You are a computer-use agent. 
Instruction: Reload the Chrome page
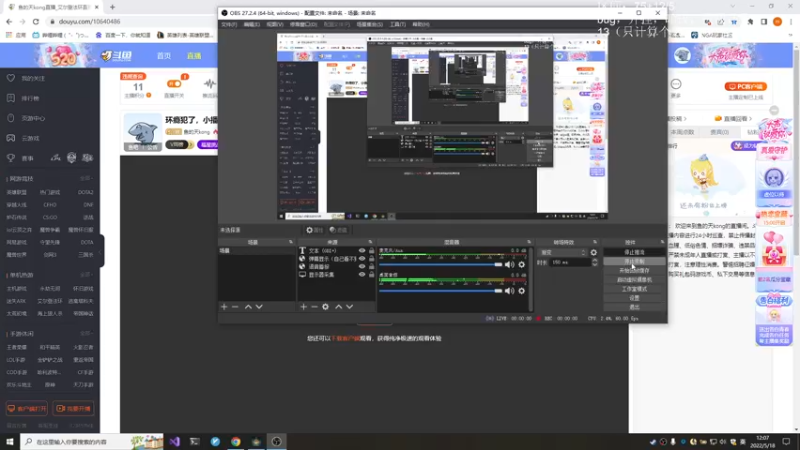(x=36, y=21)
